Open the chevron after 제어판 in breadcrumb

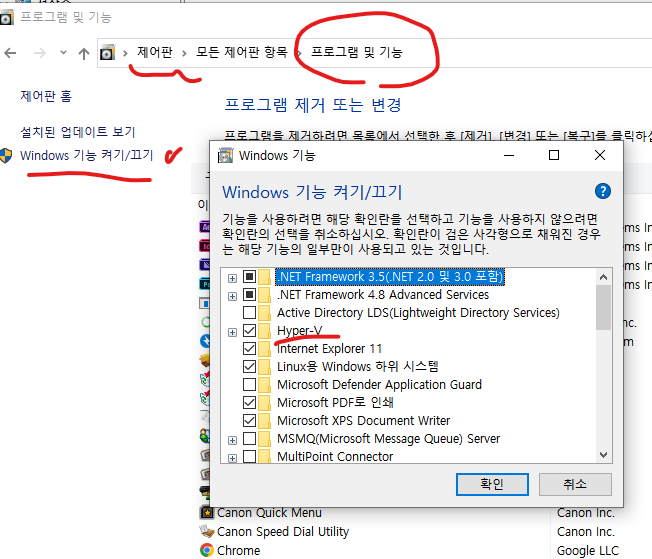(184, 53)
